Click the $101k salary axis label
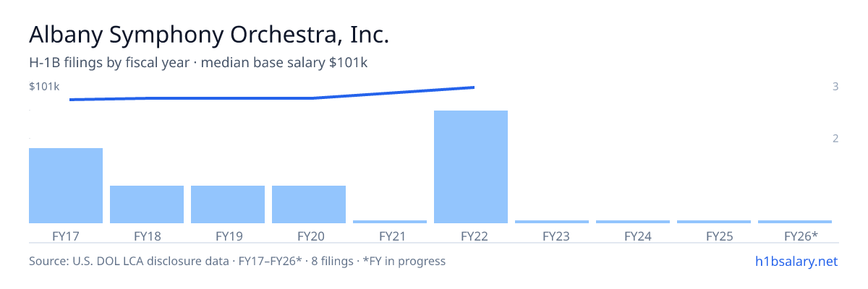868x289 pixels. 44,87
